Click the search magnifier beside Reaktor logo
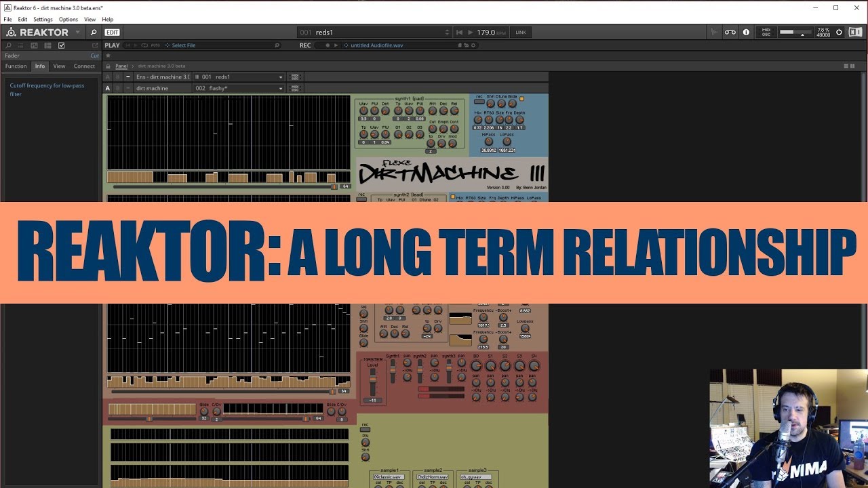 pyautogui.click(x=94, y=33)
